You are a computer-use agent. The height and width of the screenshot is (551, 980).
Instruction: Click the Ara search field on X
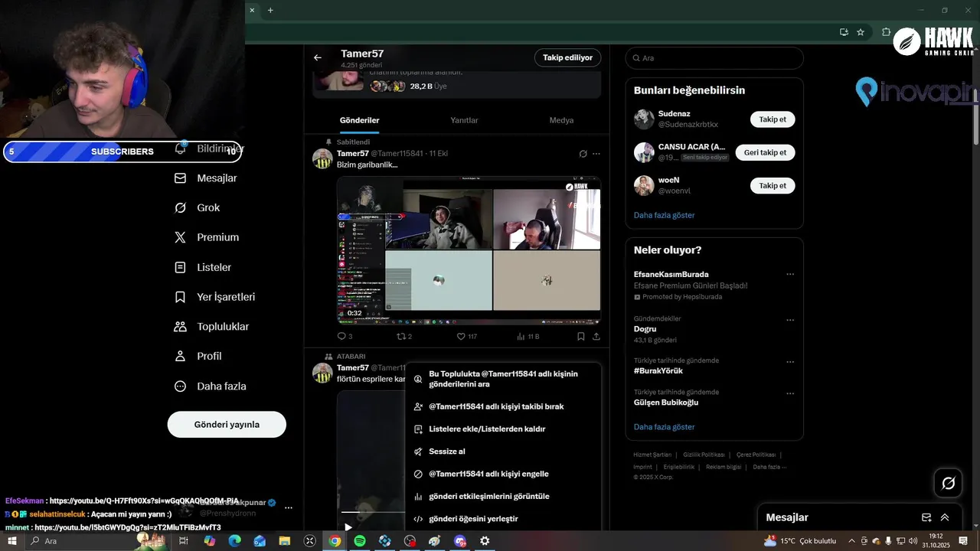[714, 58]
